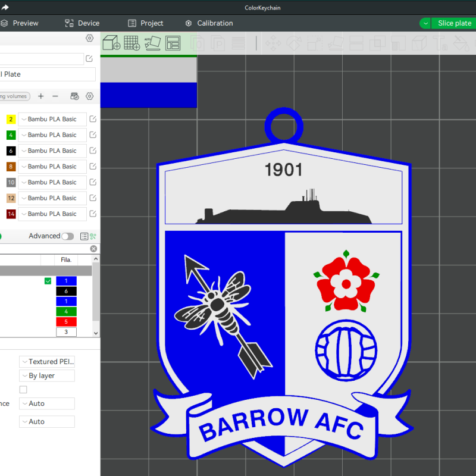The height and width of the screenshot is (476, 476).
Task: Open the By layer print sequence dropdown
Action: tap(47, 375)
